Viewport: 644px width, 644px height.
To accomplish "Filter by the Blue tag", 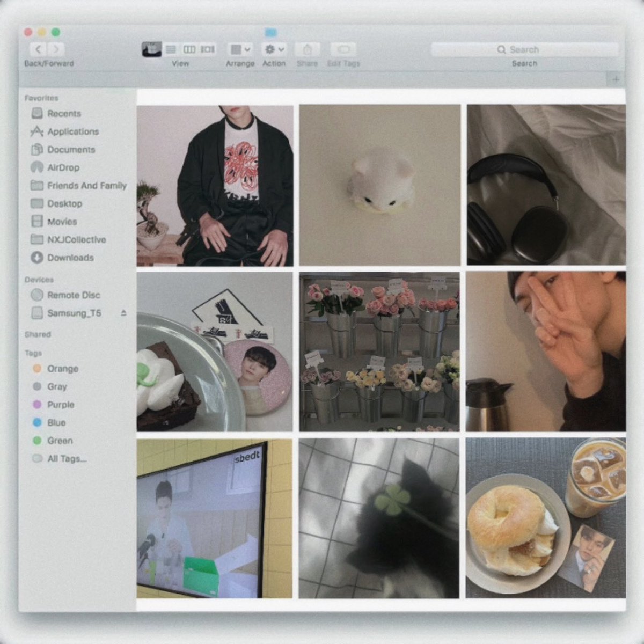I will [56, 423].
